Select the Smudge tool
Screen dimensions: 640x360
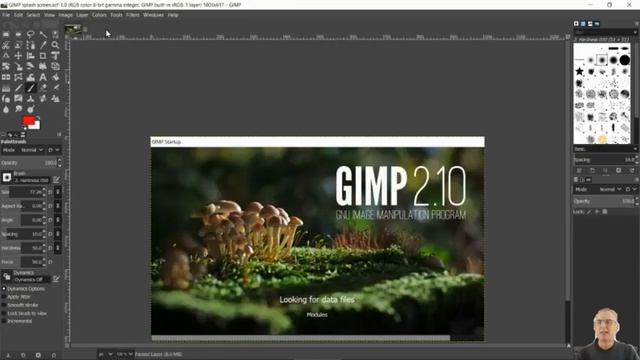tap(18, 109)
